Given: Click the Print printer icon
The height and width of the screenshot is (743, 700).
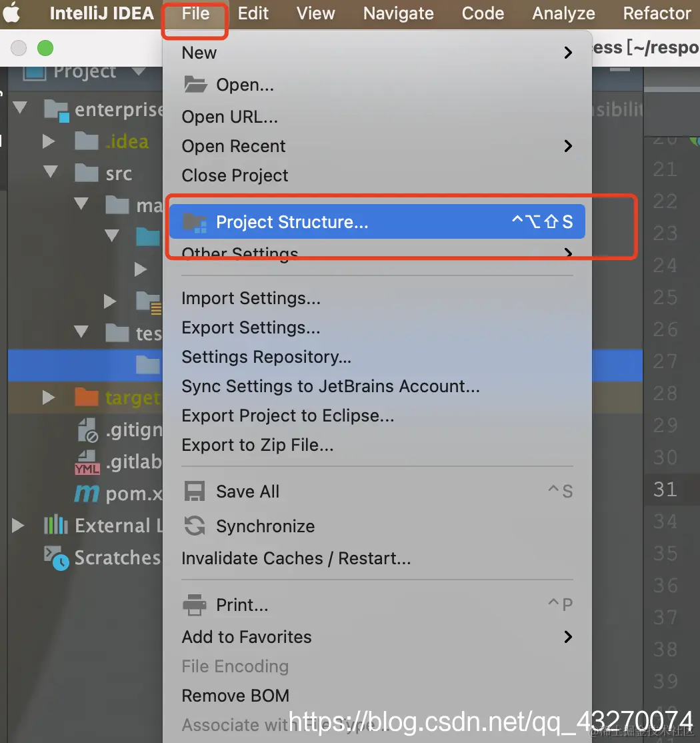Looking at the screenshot, I should point(195,605).
